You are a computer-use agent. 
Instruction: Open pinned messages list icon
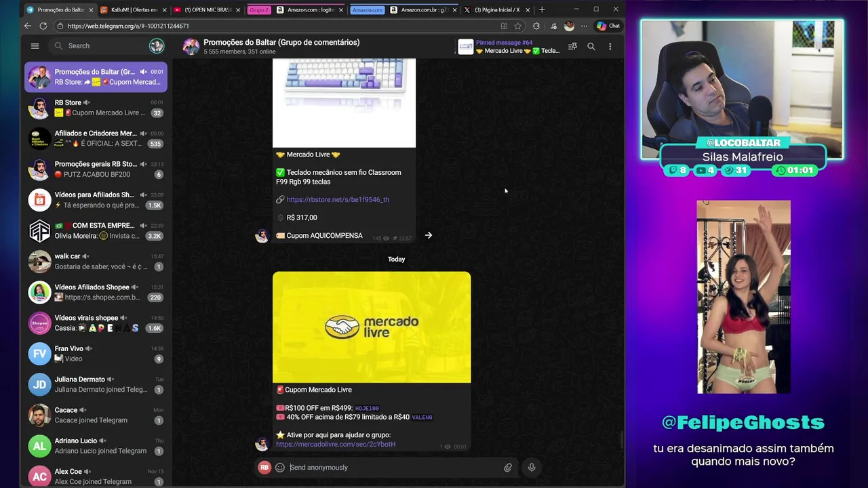coord(572,47)
